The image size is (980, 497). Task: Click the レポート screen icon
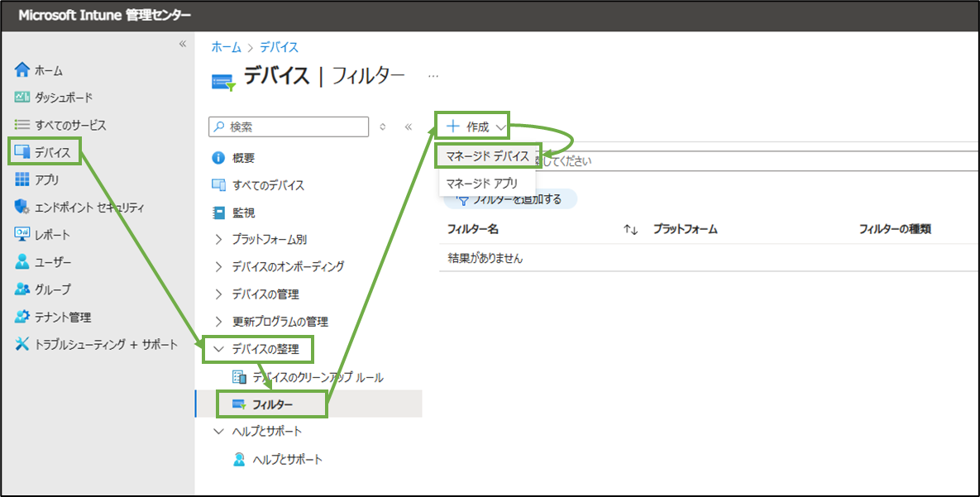[22, 234]
